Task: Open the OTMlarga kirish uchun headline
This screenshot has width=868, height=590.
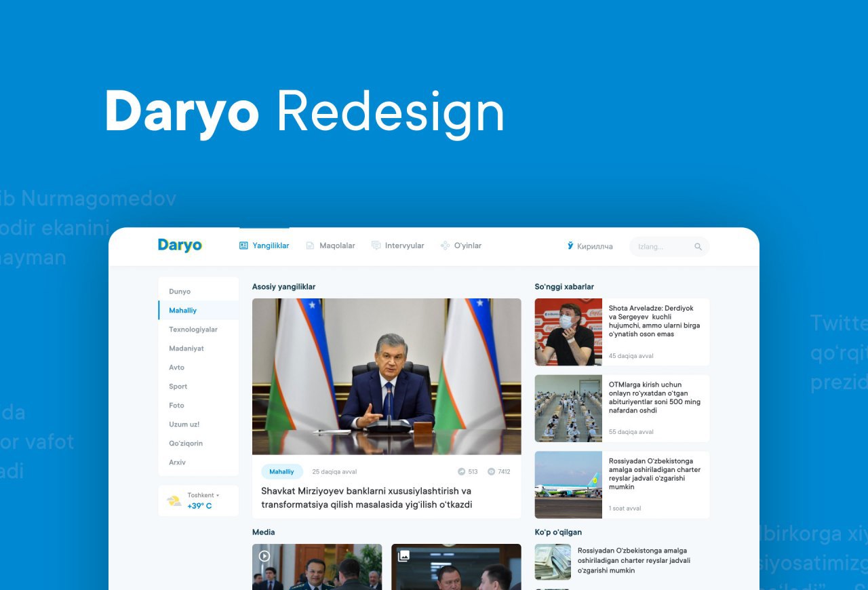Action: coord(654,397)
